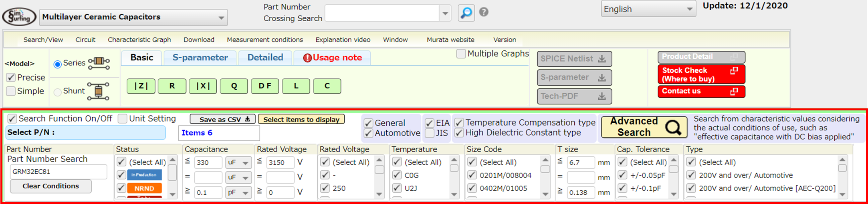Viewport: 868px width, 204px height.
Task: Click the Advanced Search magnifier button
Action: tap(644, 127)
